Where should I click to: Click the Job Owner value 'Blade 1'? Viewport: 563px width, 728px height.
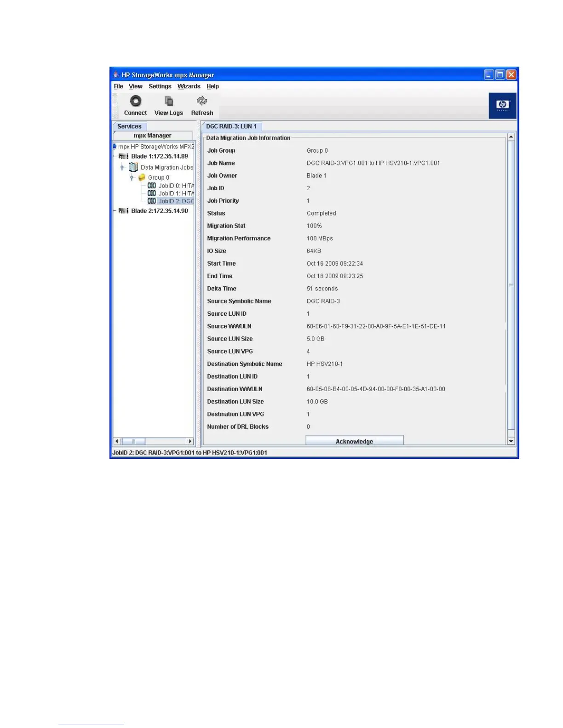click(x=316, y=176)
